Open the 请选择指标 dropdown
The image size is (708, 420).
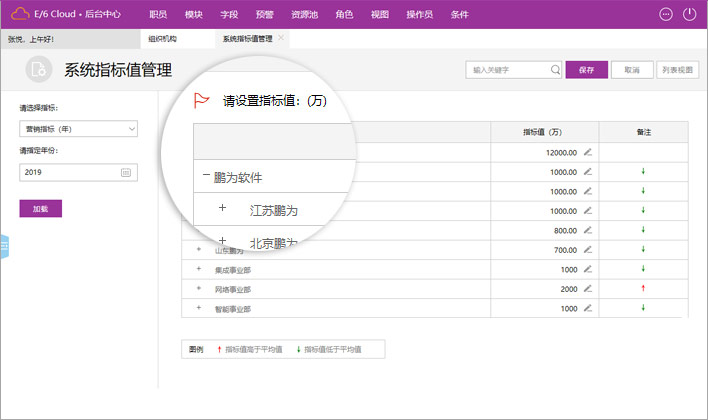tap(78, 129)
